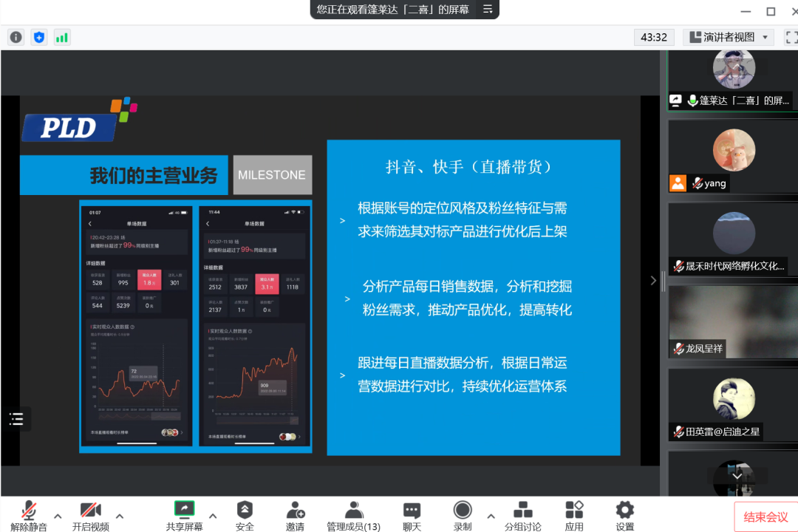Show next participants with down chevron
The height and width of the screenshot is (532, 798).
(x=737, y=477)
